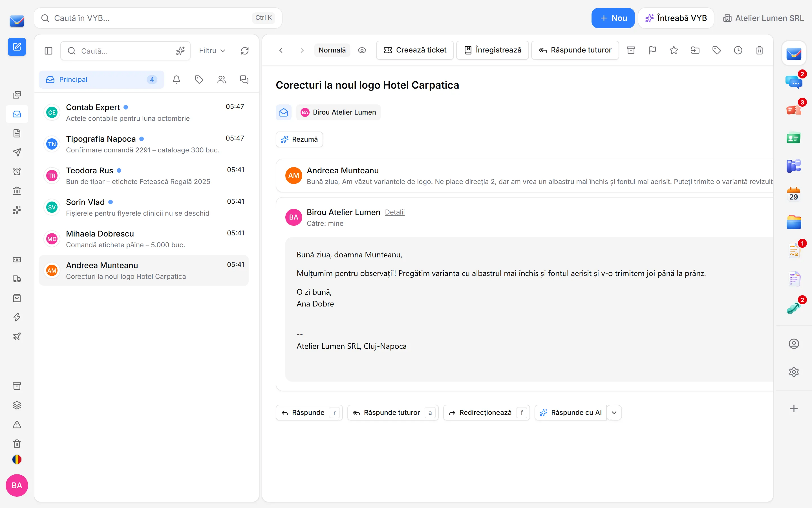
Task: Open red app icon with badge 3
Action: 794,110
